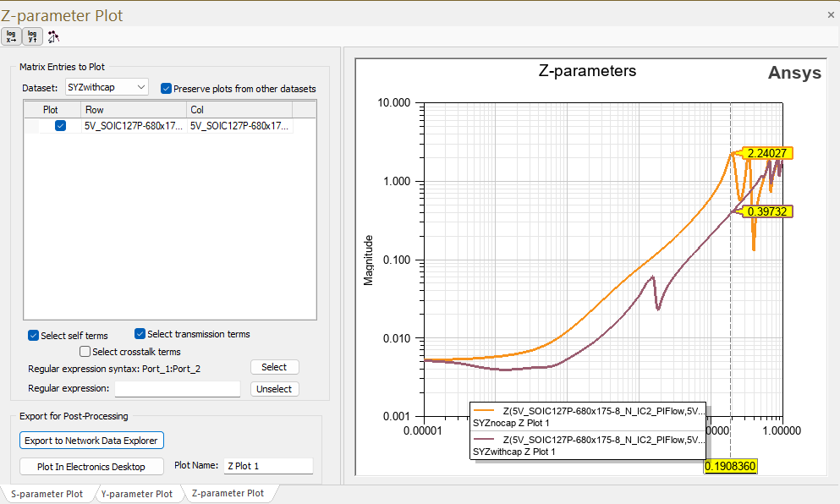Click Export to Network Data Explorer
The width and height of the screenshot is (840, 504).
[x=91, y=441]
